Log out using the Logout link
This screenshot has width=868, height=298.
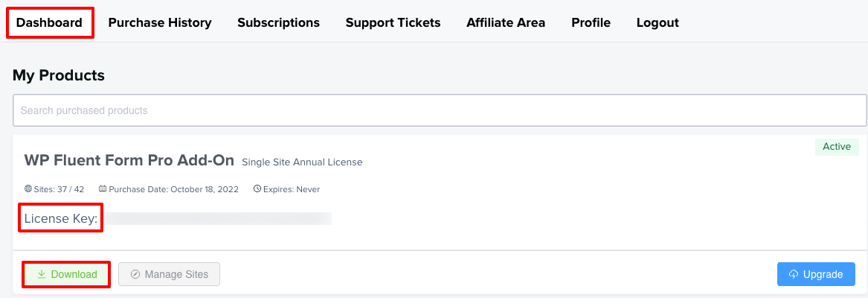[658, 22]
